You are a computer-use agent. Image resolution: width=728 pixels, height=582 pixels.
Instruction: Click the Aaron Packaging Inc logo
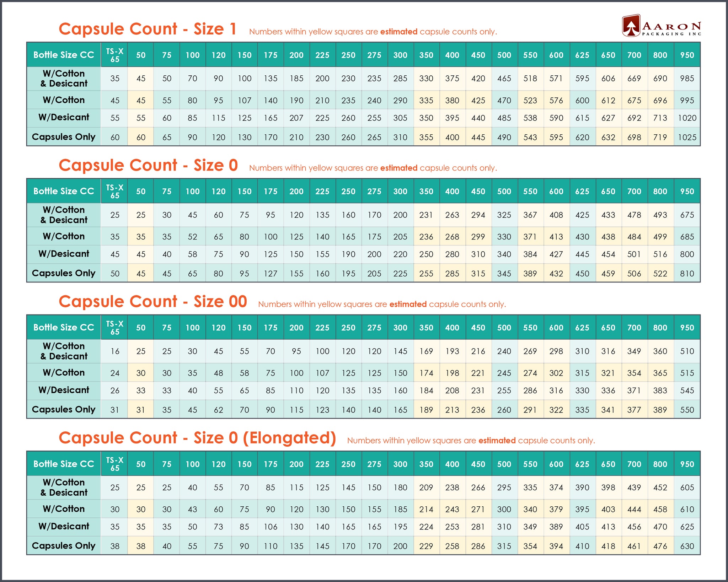click(x=662, y=26)
